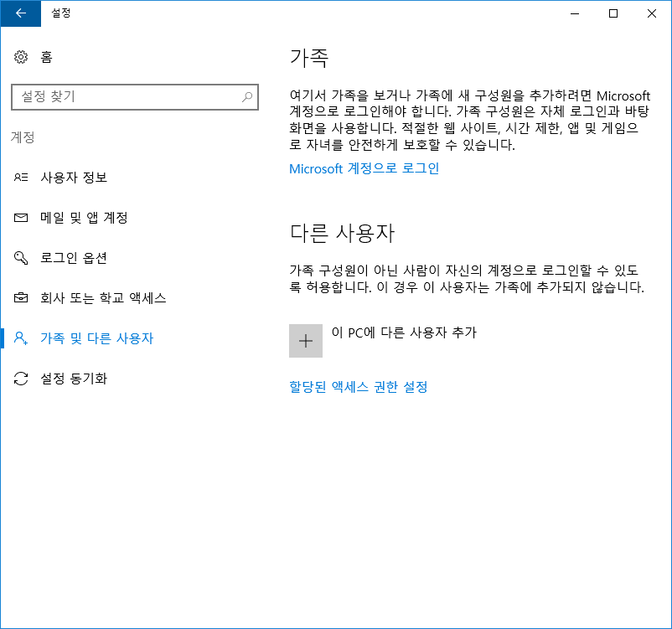Maximize the 설정 window
Viewport: 672px width, 629px height.
(613, 13)
